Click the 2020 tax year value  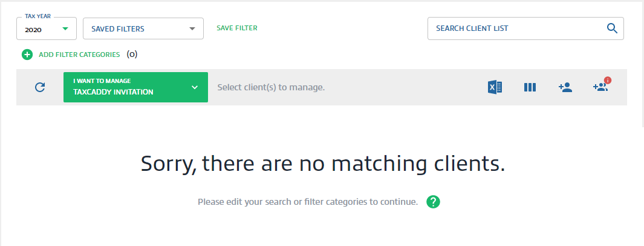click(32, 29)
